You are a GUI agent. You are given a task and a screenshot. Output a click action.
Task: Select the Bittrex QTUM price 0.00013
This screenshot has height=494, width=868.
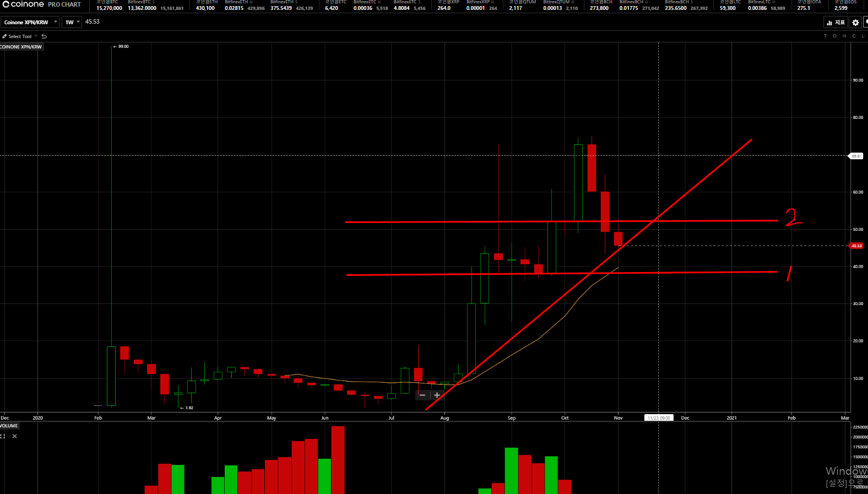552,8
